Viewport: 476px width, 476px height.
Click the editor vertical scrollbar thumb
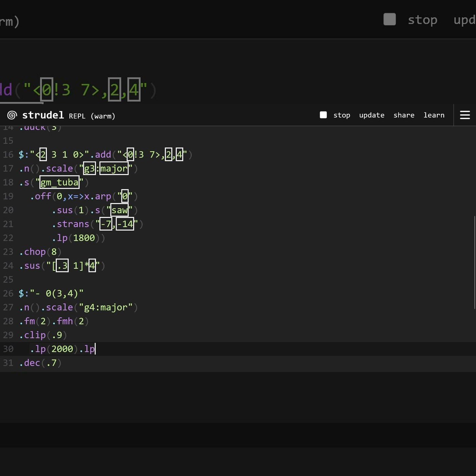[474, 262]
